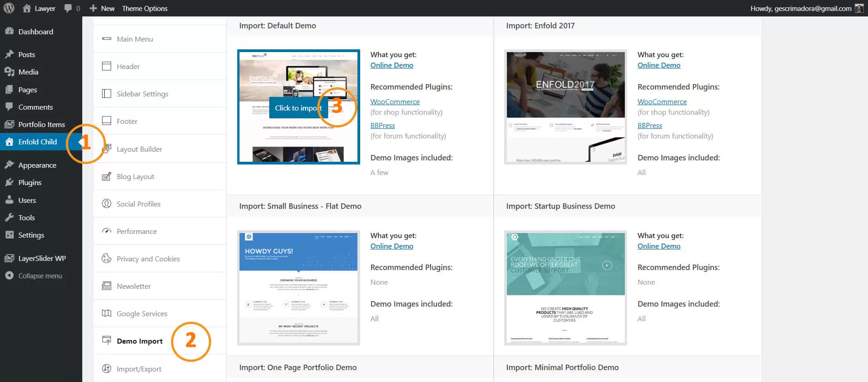The image size is (868, 382).
Task: Select the Demo Import tab
Action: click(x=139, y=341)
